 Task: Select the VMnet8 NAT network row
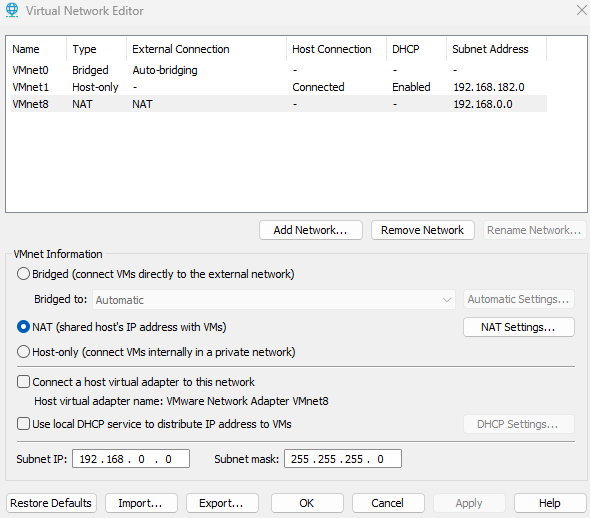click(279, 104)
